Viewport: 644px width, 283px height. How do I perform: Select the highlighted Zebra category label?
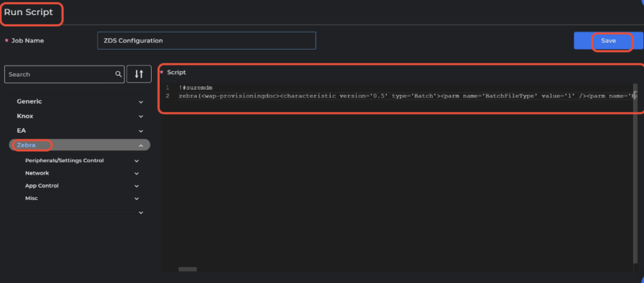(x=26, y=145)
